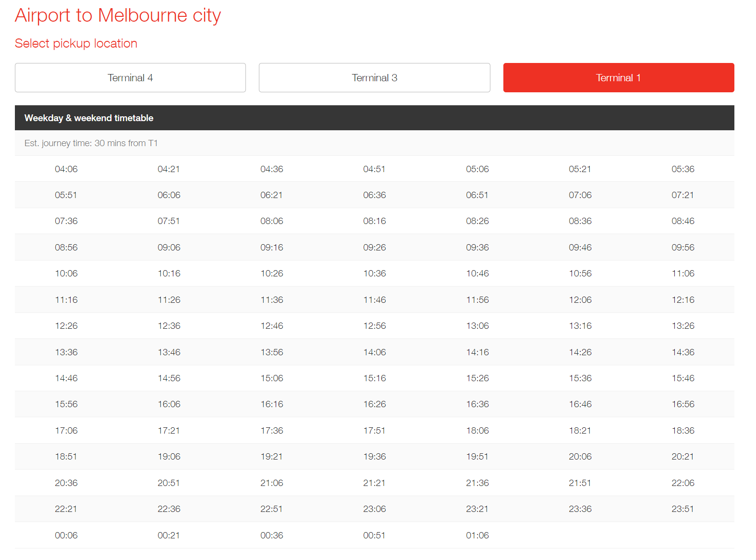
Task: Select the 22:21 departure time
Action: [66, 509]
